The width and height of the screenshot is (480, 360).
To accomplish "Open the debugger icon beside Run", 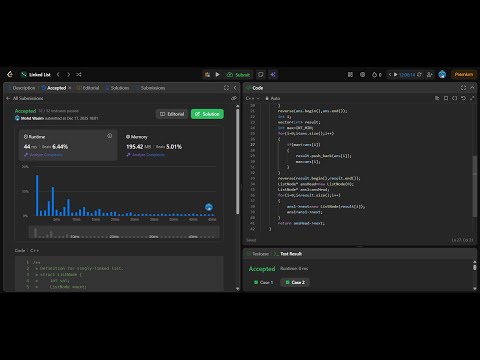I will tap(207, 75).
